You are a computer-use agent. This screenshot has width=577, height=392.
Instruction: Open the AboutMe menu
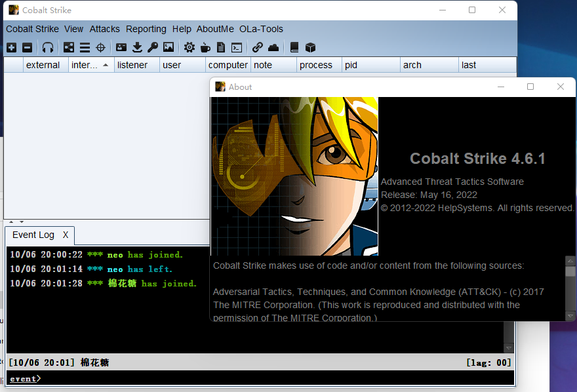(x=215, y=29)
